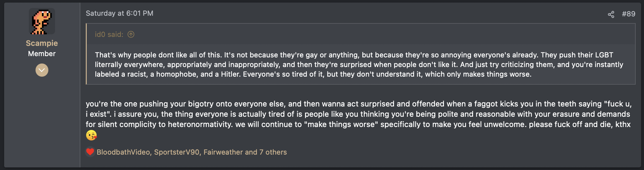Open Scampie's pixel-art avatar
The image size is (644, 170).
(42, 21)
